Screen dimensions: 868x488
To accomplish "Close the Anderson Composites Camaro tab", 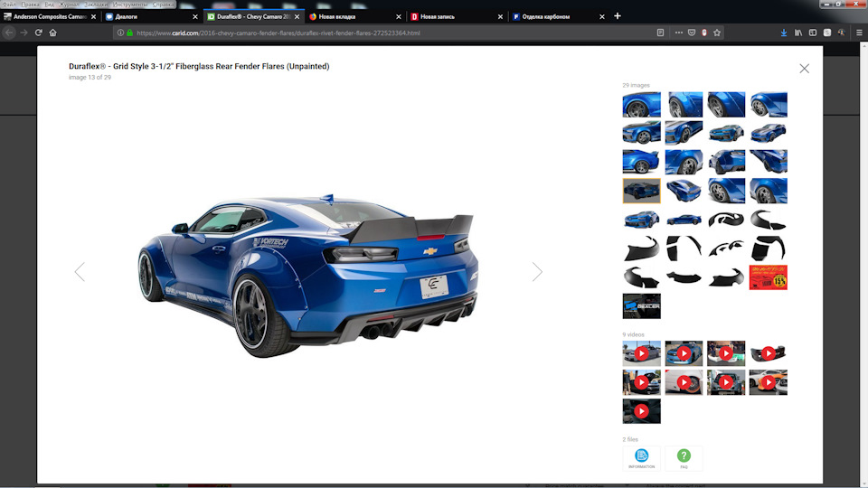I will tap(93, 16).
